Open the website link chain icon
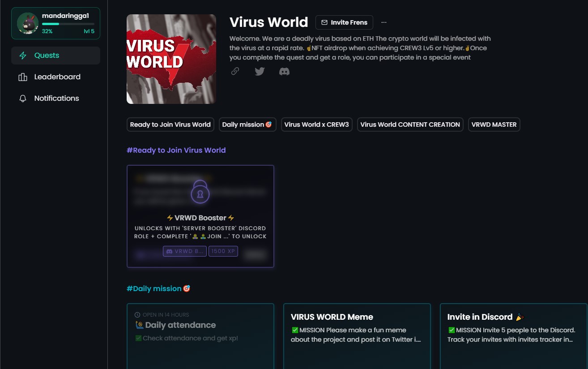 point(235,71)
